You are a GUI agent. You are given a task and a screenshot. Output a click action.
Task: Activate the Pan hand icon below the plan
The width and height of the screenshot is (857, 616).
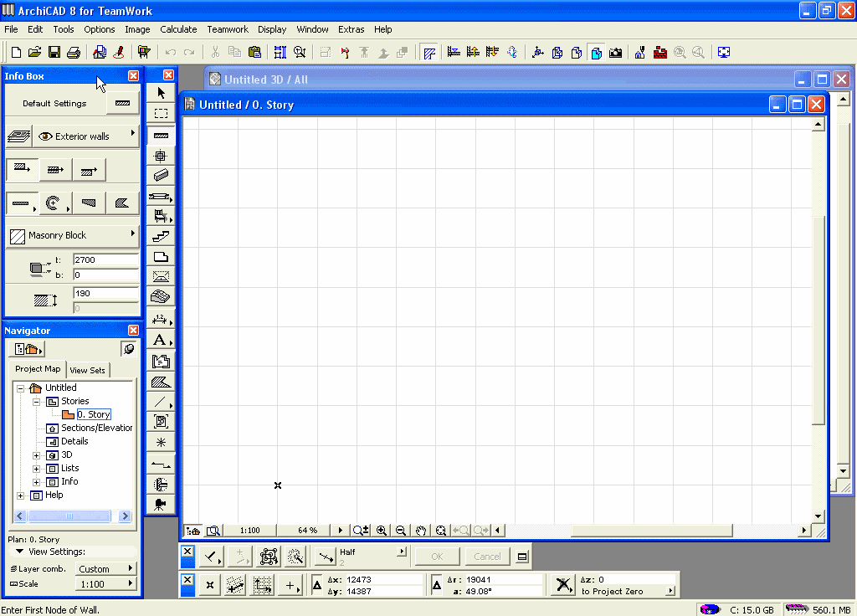pyautogui.click(x=421, y=531)
